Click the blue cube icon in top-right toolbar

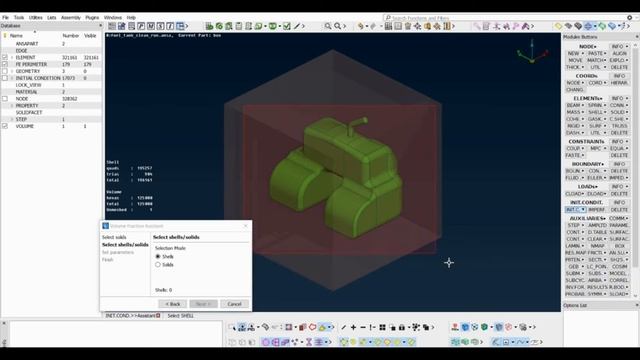612,26
